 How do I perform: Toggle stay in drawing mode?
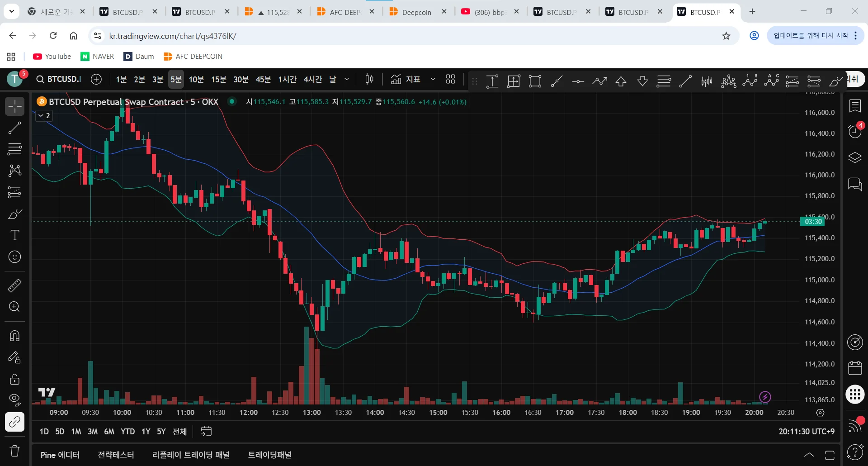pos(15,357)
